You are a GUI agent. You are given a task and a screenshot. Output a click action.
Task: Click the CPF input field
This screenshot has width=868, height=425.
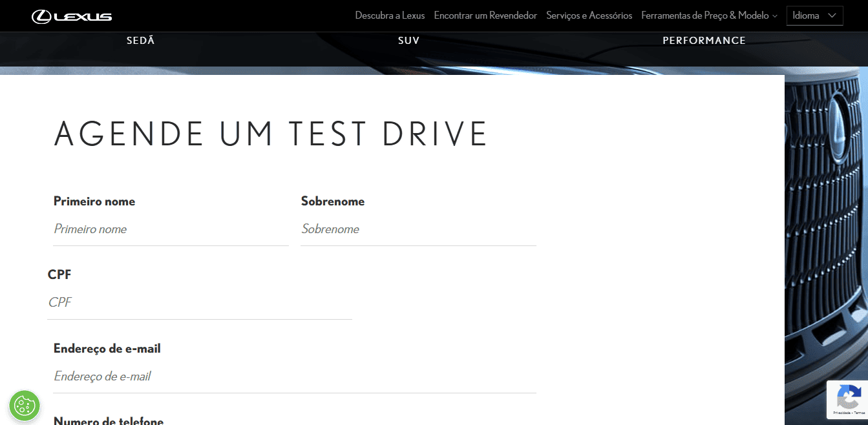[x=199, y=302]
